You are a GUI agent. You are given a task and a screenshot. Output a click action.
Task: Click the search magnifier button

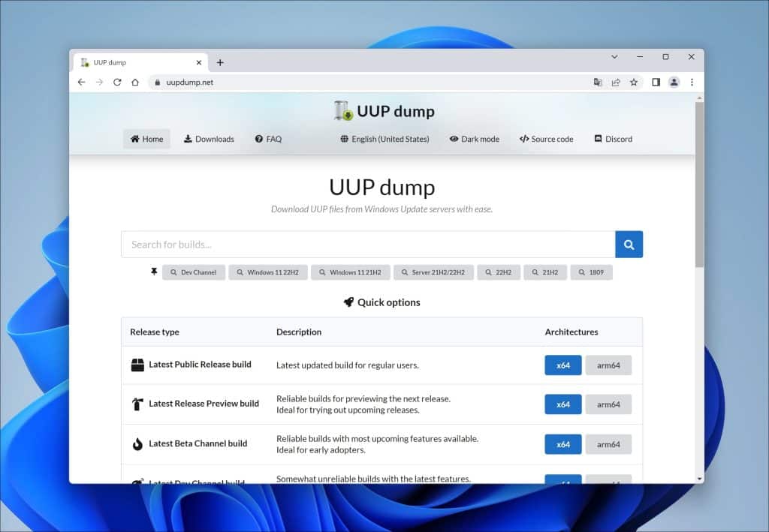tap(629, 244)
